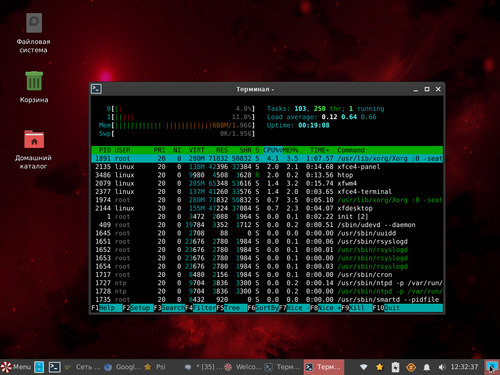The height and width of the screenshot is (375, 500).
Task: Select the PID 1651 rsyslogd process row
Action: point(267,242)
